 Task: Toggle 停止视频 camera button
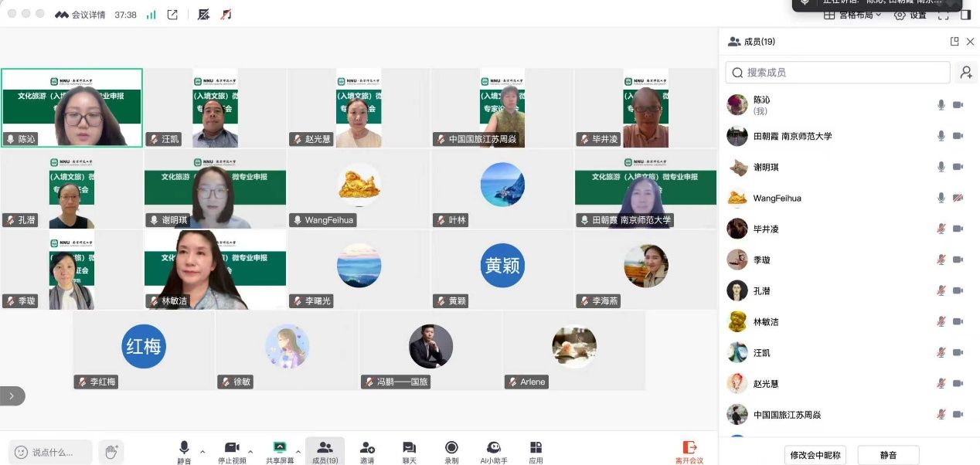(232, 453)
